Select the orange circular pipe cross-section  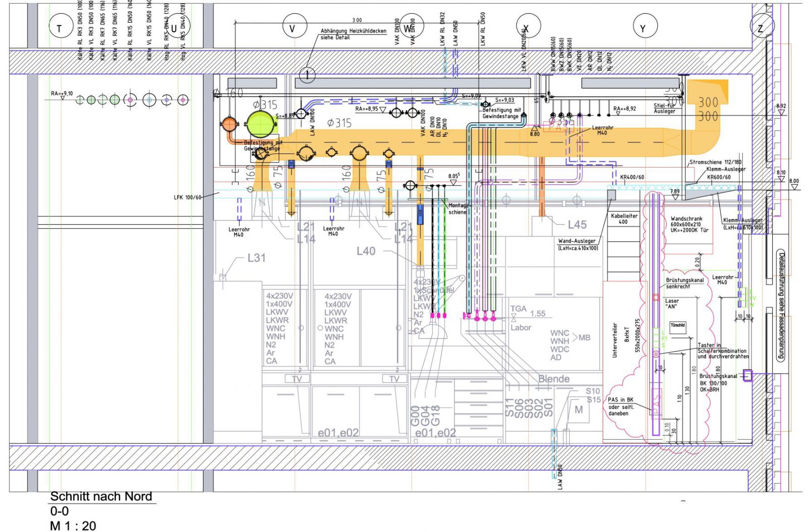228,124
